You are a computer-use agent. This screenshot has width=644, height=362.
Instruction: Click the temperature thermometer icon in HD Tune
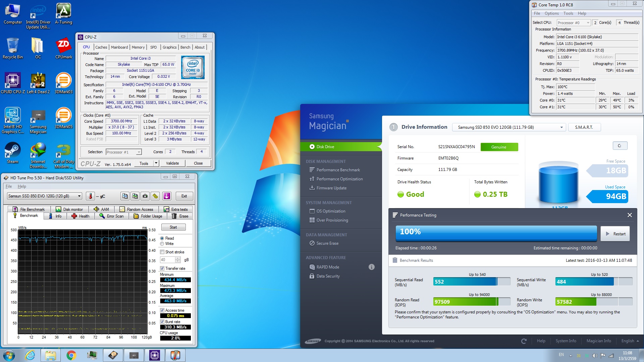point(90,196)
